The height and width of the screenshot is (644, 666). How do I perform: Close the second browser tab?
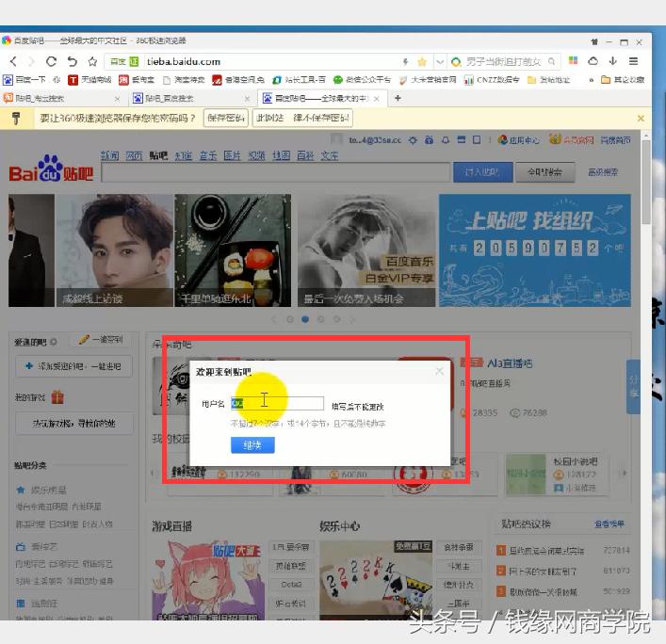click(247, 99)
